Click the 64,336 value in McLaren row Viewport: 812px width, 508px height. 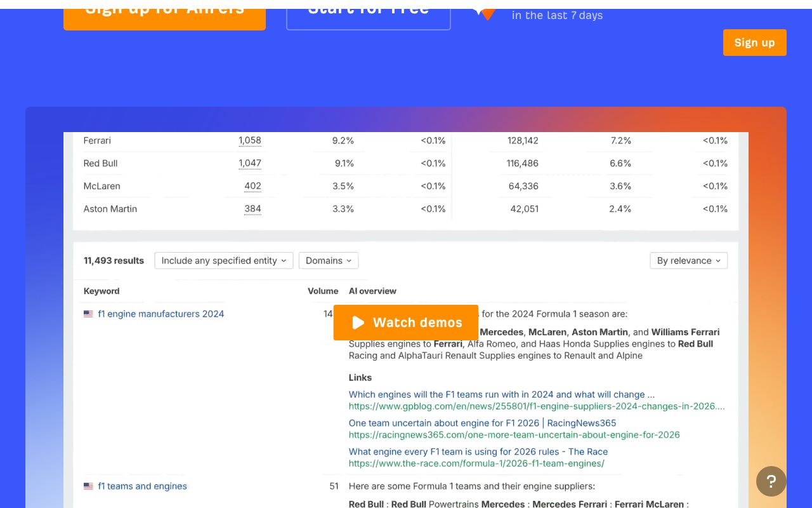(x=523, y=186)
